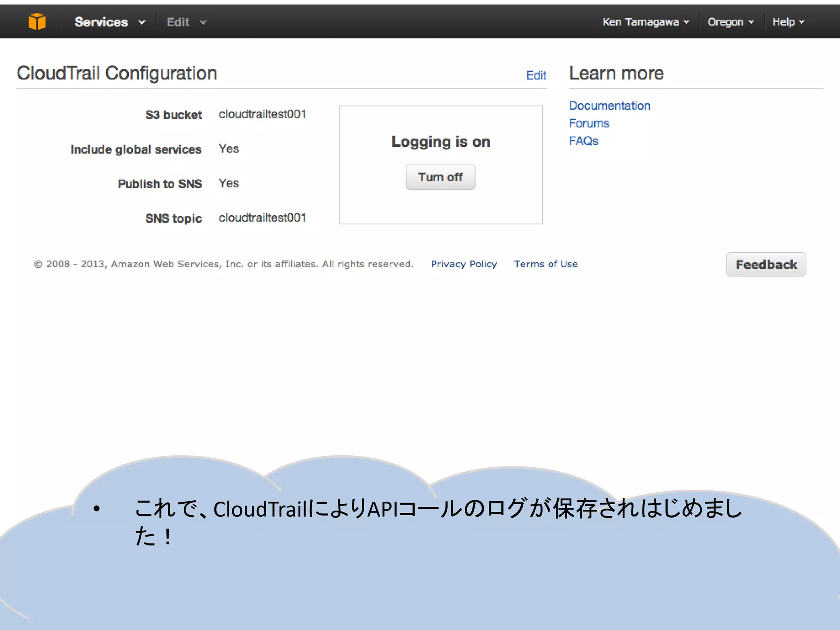The image size is (840, 630).
Task: Open the Services dropdown menu
Action: (x=110, y=22)
